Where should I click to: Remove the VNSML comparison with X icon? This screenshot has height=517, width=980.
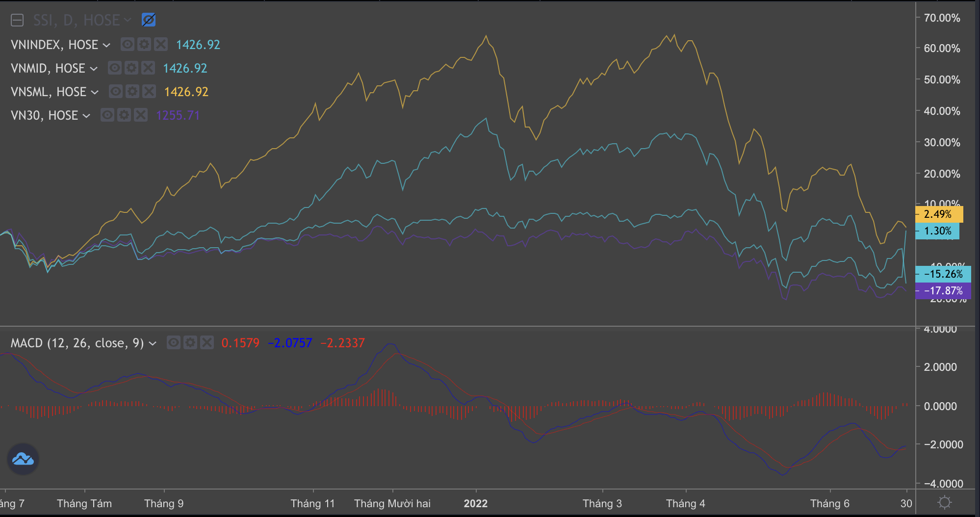pos(149,92)
